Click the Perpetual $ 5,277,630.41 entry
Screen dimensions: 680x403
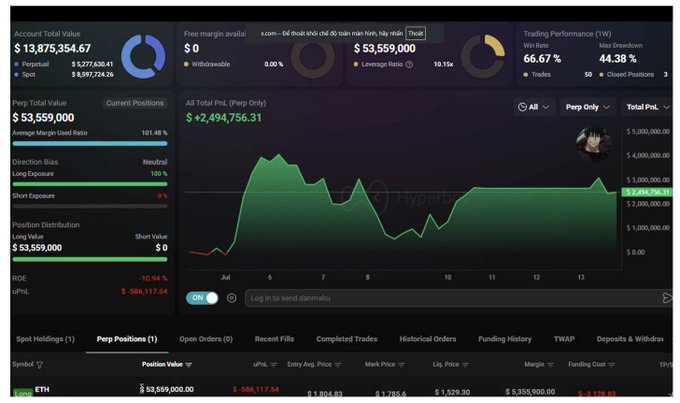pos(64,64)
